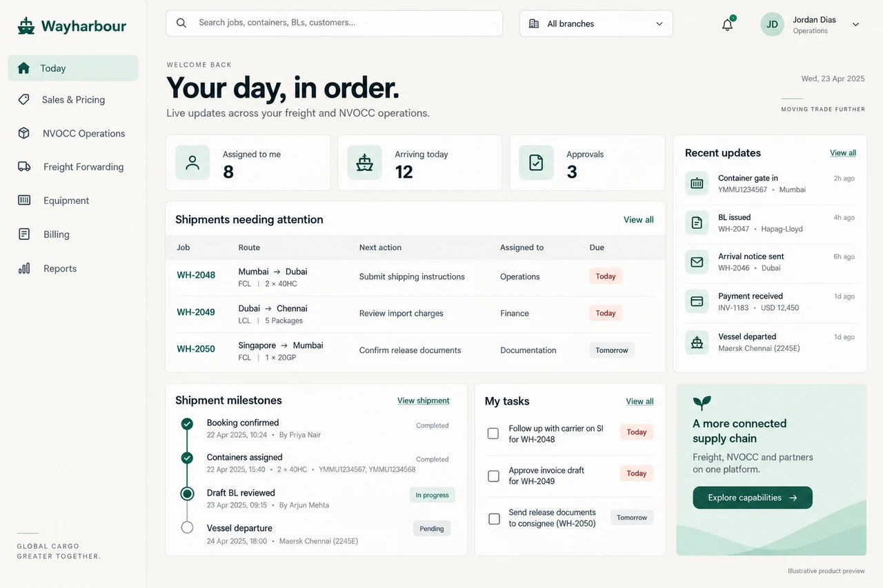Go to Today in the sidebar

[73, 68]
